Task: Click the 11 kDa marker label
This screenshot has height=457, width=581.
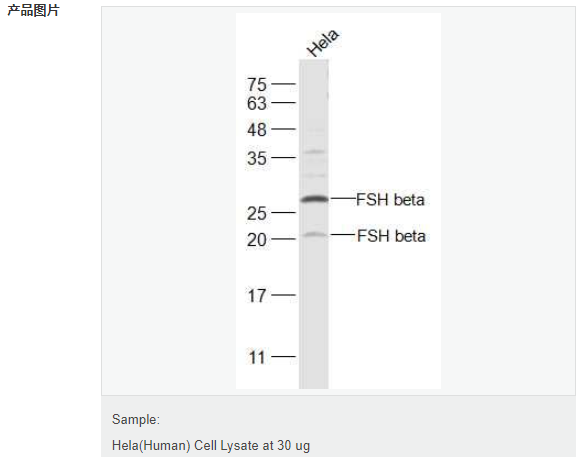Action: (257, 358)
